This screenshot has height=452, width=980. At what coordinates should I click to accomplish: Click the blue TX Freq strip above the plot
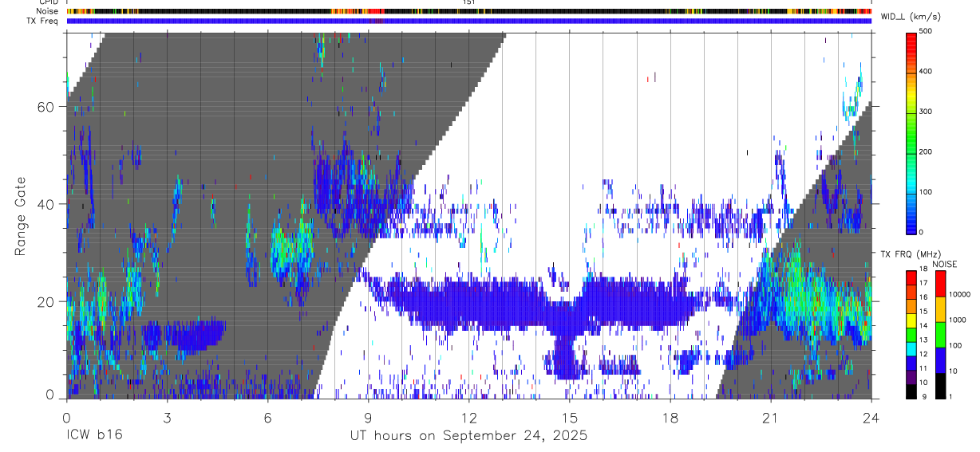(x=469, y=21)
